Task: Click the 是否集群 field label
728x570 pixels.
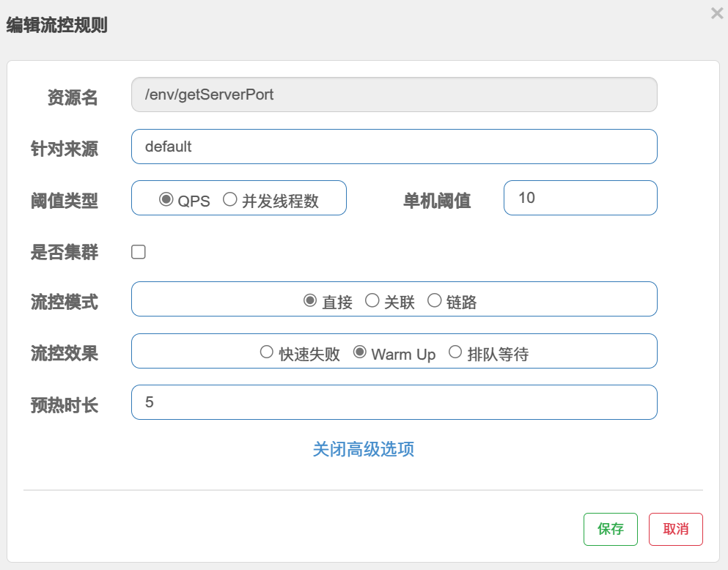Action: [65, 252]
